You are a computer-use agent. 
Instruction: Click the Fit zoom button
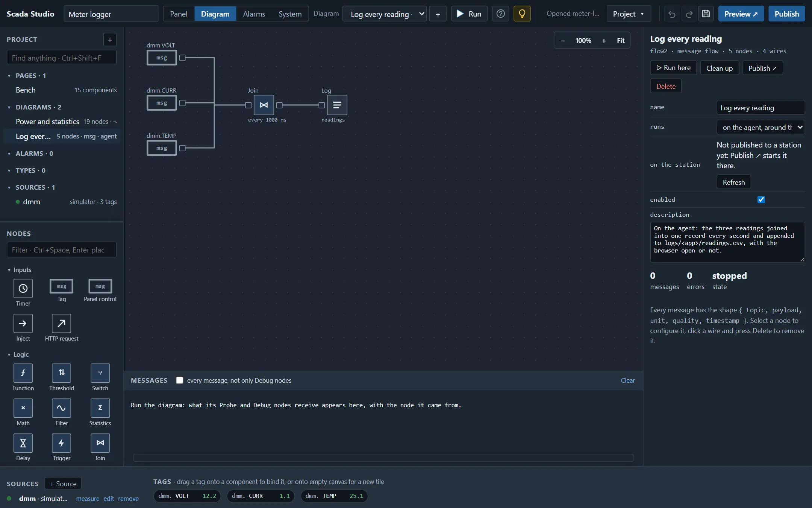pos(621,40)
